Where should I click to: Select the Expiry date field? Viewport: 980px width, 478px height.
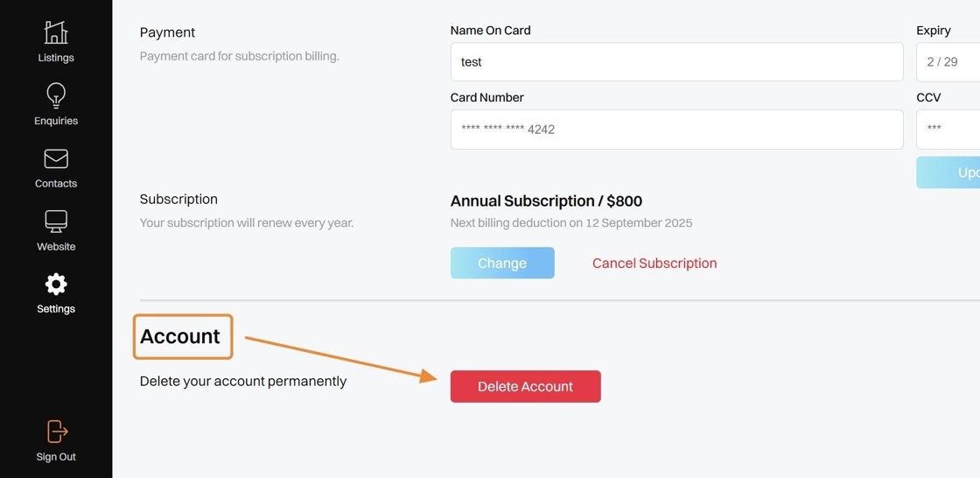tap(948, 62)
